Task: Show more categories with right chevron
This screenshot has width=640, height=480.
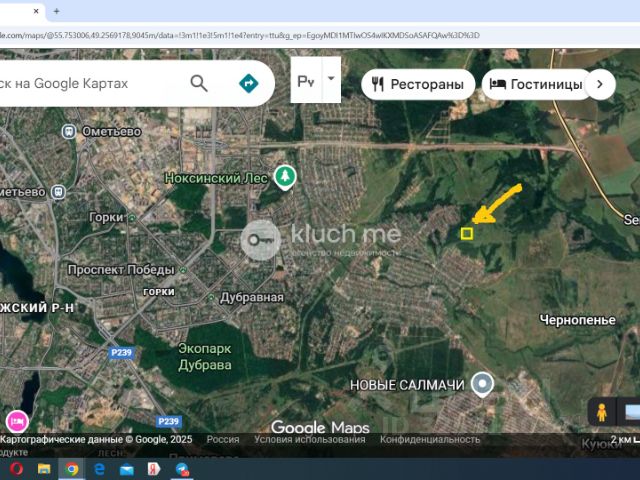Action: point(600,84)
